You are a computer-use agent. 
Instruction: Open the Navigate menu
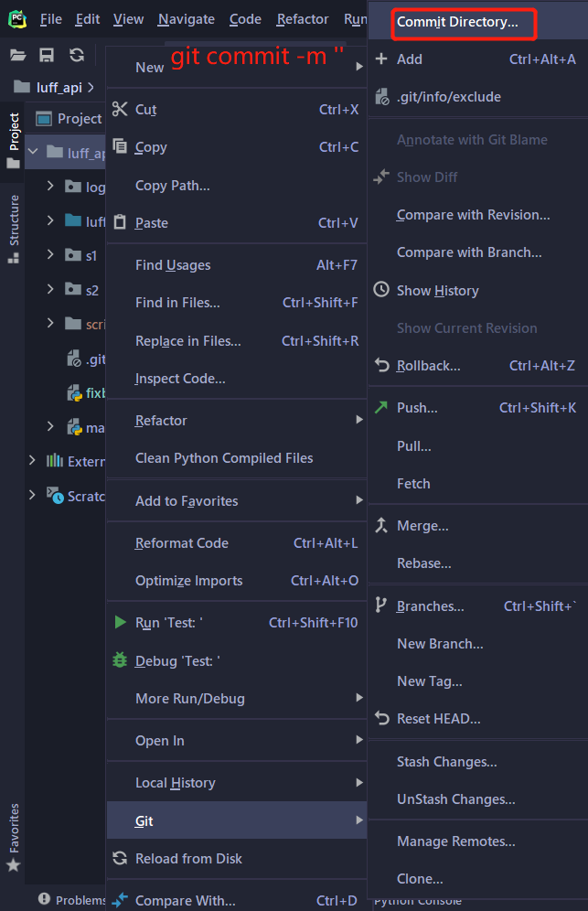[x=186, y=19]
